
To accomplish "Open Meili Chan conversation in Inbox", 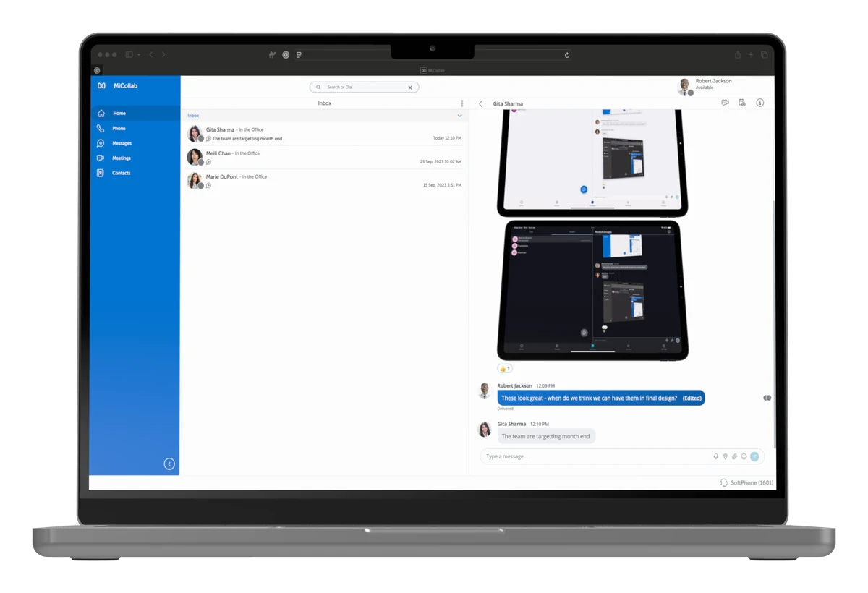I will click(x=324, y=158).
